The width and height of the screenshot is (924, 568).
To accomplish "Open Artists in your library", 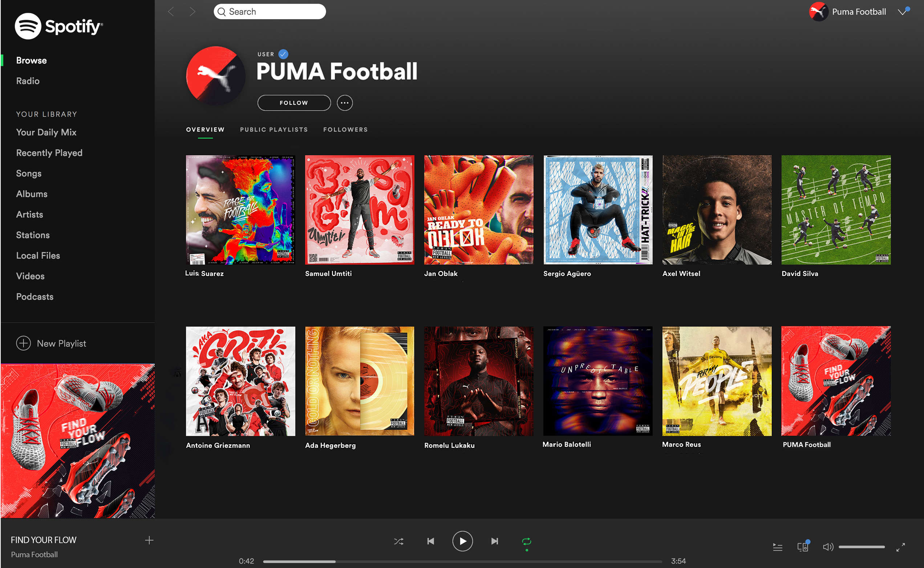I will point(29,214).
